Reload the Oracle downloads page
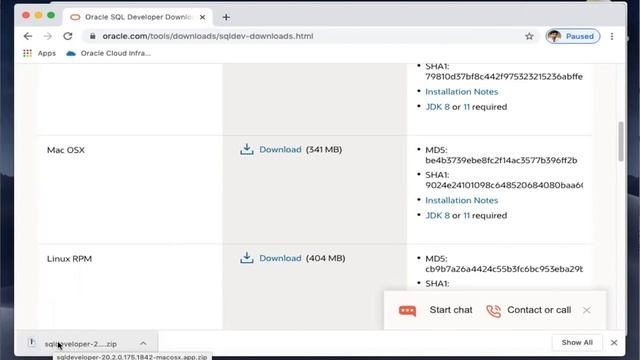640x360 pixels. (x=68, y=36)
